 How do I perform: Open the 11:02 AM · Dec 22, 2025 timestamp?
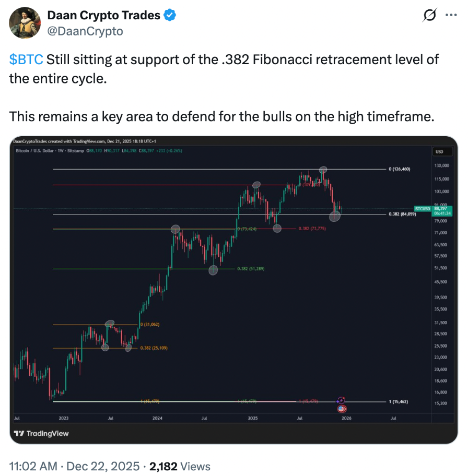pyautogui.click(x=74, y=466)
